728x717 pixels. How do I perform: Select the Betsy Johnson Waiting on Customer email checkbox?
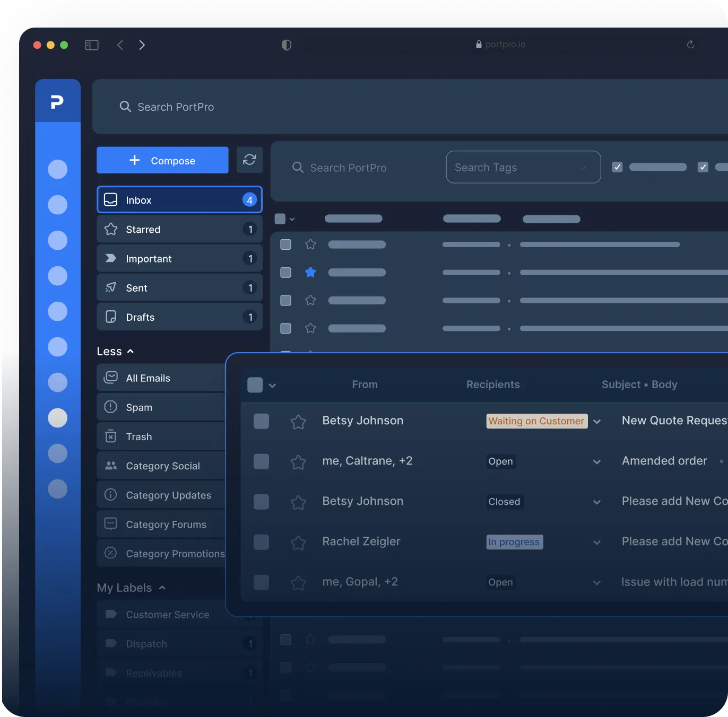pos(261,421)
